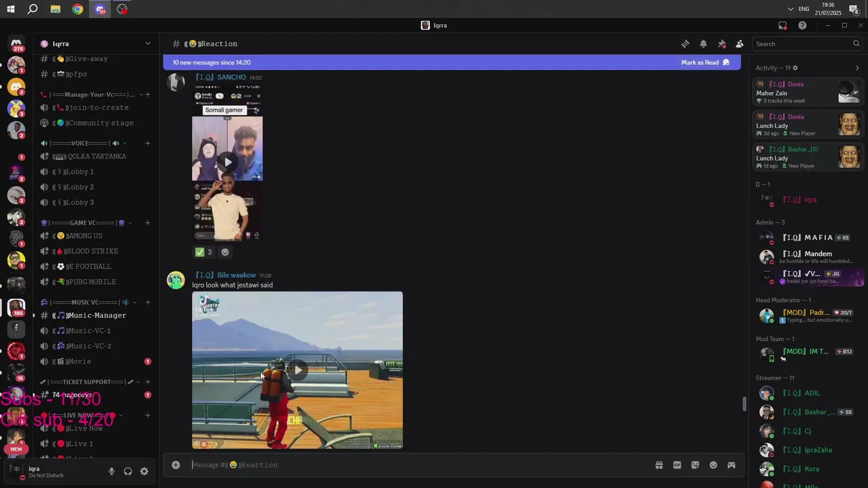The width and height of the screenshot is (868, 488).
Task: Open Windows Start menu
Action: click(10, 9)
